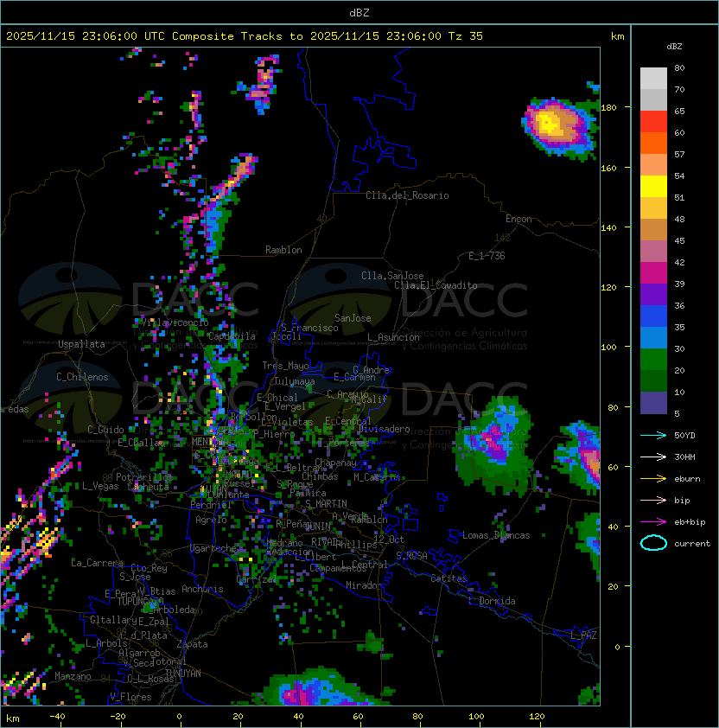719x728 pixels.
Task: Click the '30HM' legend label
Action: pos(684,457)
